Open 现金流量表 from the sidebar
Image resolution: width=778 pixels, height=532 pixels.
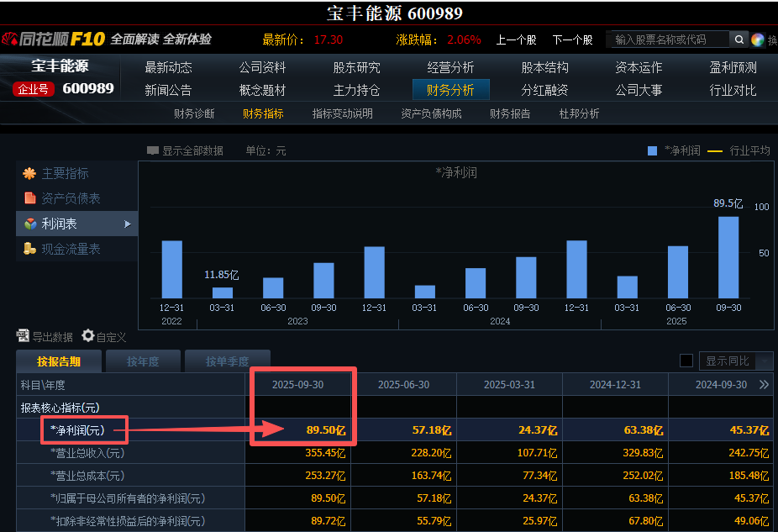(71, 249)
